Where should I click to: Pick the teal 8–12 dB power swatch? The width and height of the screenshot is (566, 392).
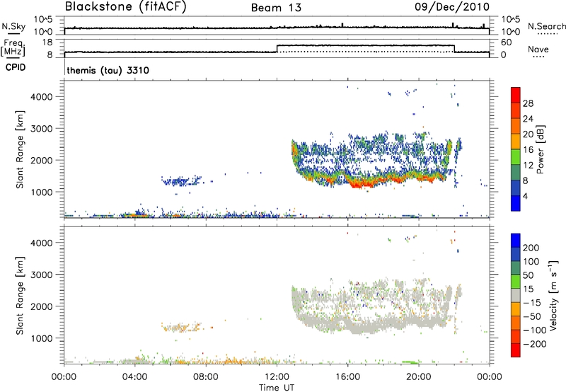point(516,172)
